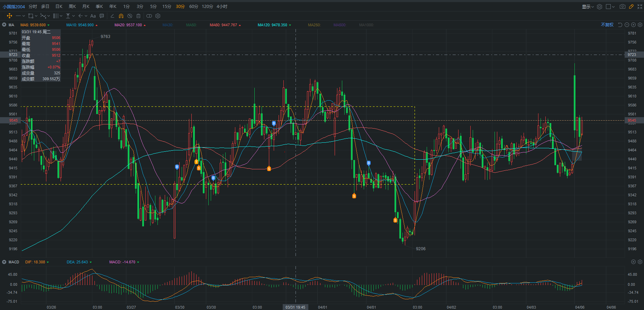Toggle the MA120 line visibility
644x310 pixels.
click(274, 25)
